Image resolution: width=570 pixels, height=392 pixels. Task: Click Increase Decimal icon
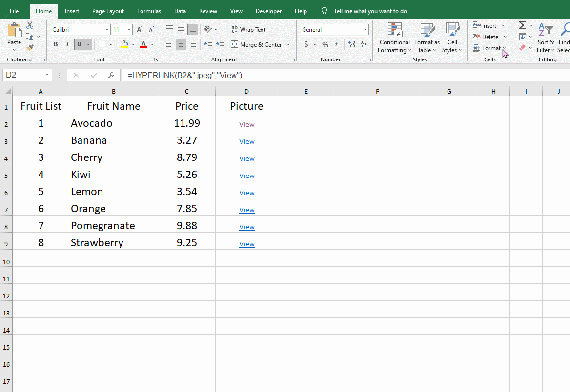pos(351,44)
